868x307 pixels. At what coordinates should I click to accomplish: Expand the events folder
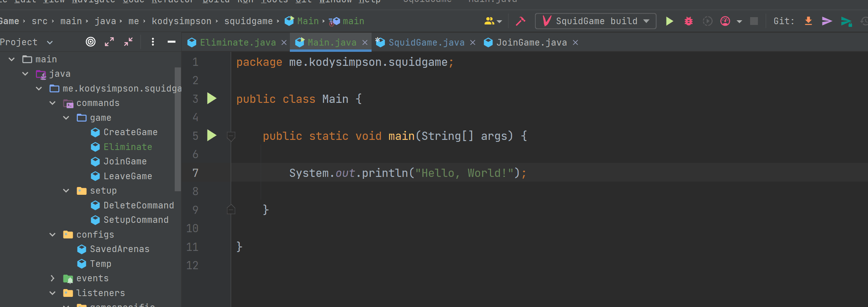pyautogui.click(x=53, y=278)
